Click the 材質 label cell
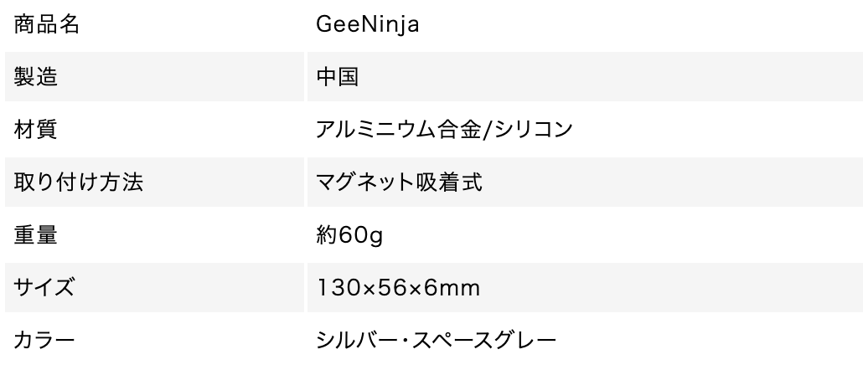Viewport: 868px width, 370px height. (36, 131)
